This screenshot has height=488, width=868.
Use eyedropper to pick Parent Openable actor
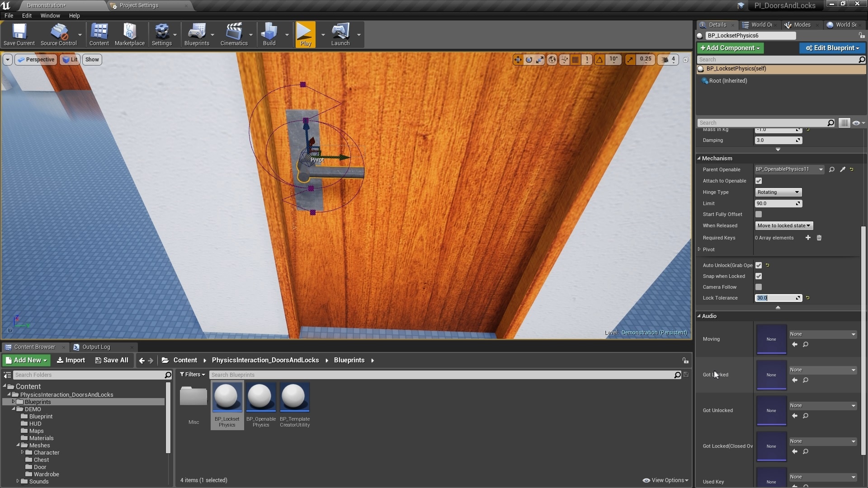842,169
